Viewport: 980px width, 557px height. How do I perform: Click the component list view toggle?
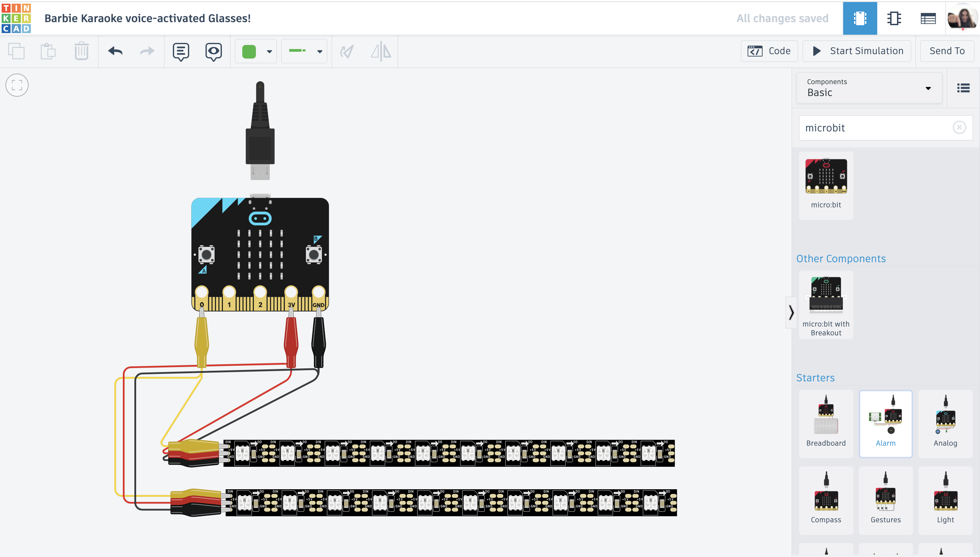[x=964, y=87]
